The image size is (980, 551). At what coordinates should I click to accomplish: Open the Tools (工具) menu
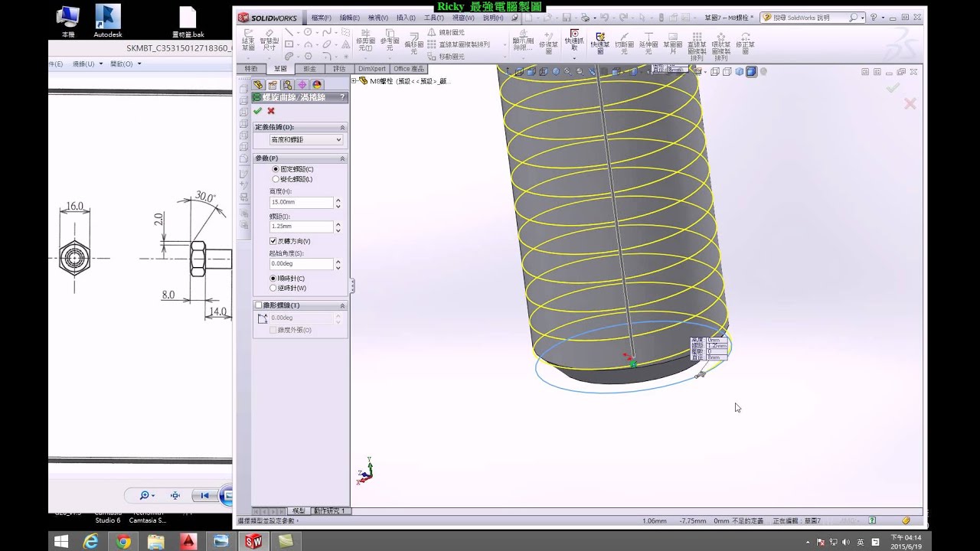tap(434, 18)
